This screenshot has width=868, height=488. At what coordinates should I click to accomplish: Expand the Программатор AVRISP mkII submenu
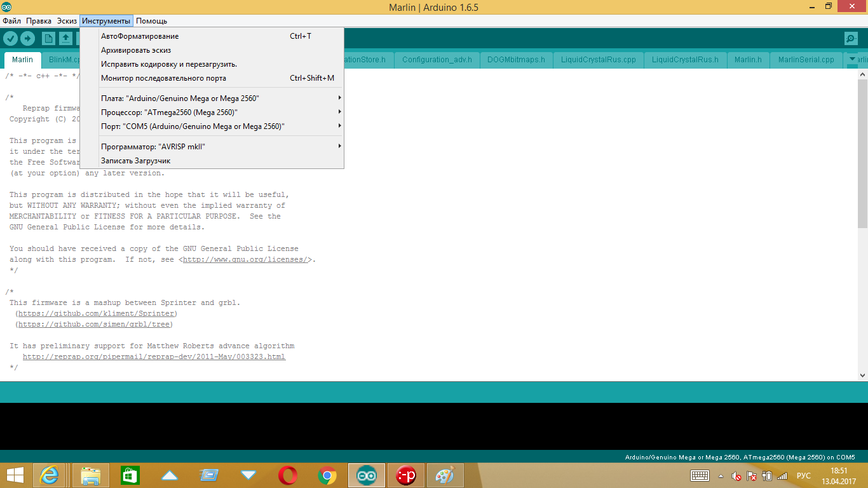[x=212, y=146]
